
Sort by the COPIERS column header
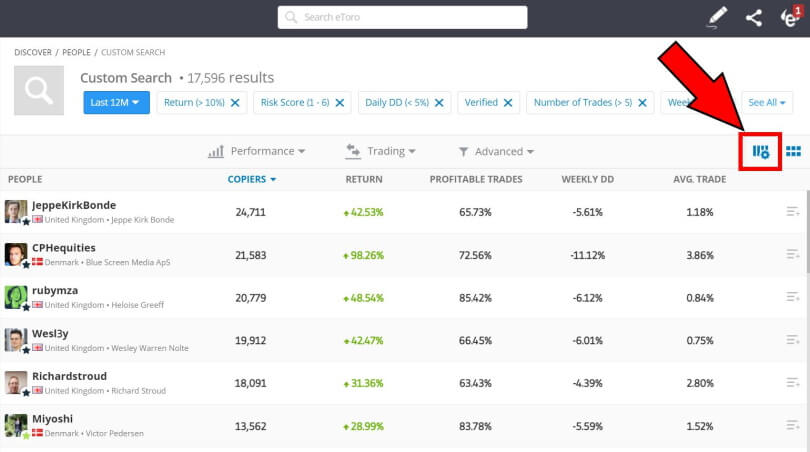(x=252, y=179)
